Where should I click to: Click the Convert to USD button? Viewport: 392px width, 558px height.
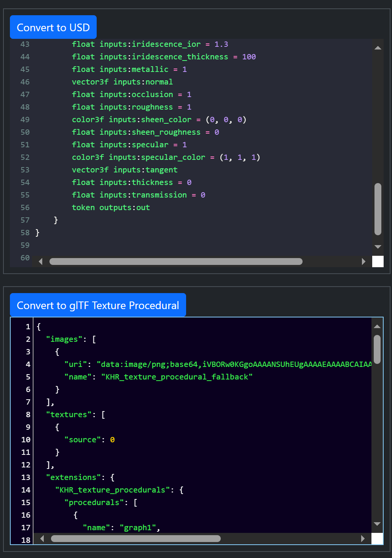[53, 27]
